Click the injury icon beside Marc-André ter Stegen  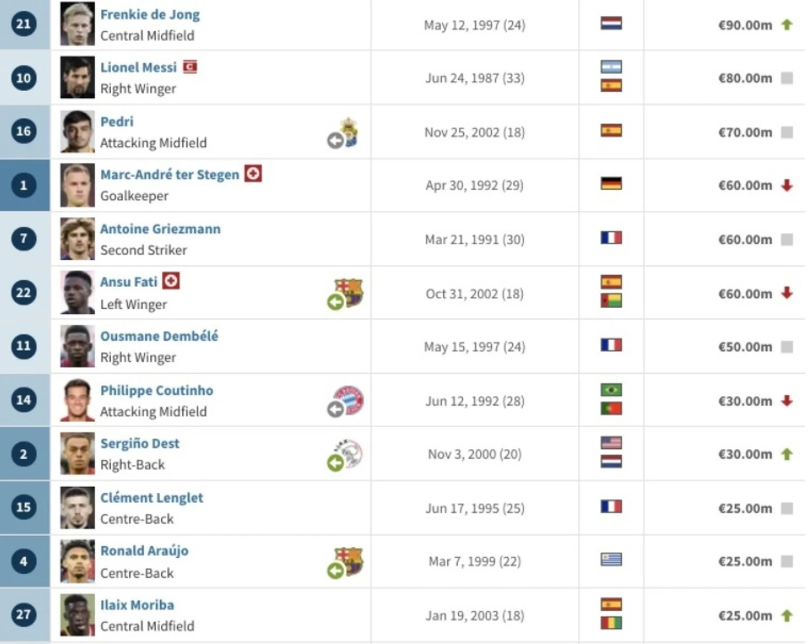253,174
